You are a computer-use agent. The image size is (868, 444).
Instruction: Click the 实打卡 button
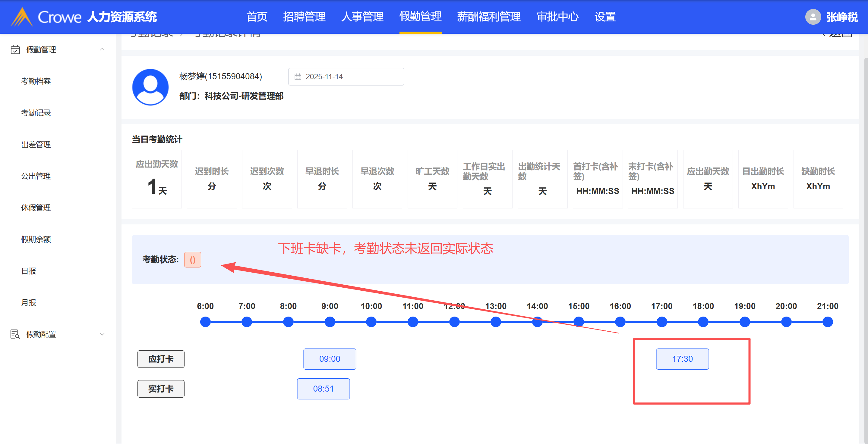point(161,389)
